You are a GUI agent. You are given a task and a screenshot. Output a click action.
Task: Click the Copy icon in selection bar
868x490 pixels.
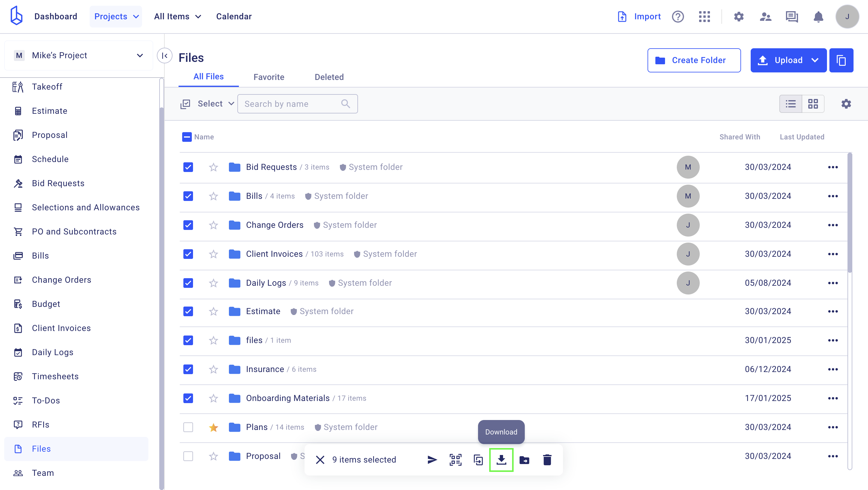coord(478,460)
